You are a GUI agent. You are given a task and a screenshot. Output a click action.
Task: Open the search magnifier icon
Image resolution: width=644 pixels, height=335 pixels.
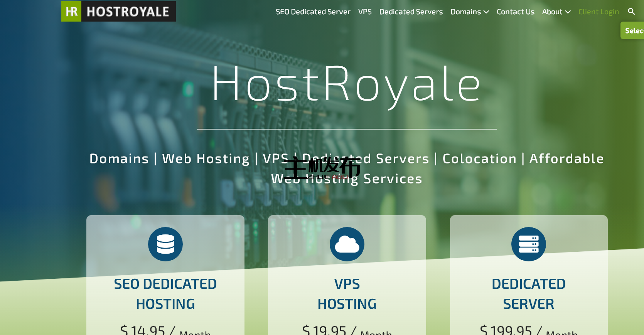click(x=631, y=12)
